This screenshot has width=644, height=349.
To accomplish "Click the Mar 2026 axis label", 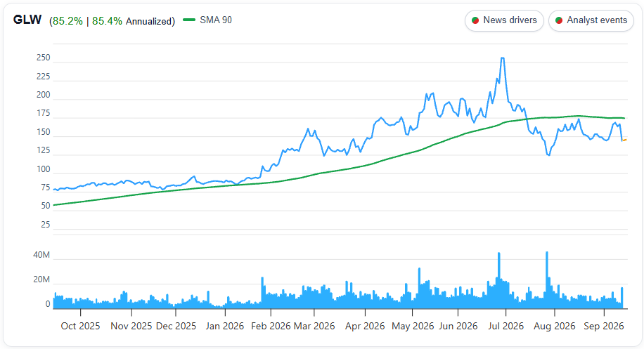I will point(314,326).
